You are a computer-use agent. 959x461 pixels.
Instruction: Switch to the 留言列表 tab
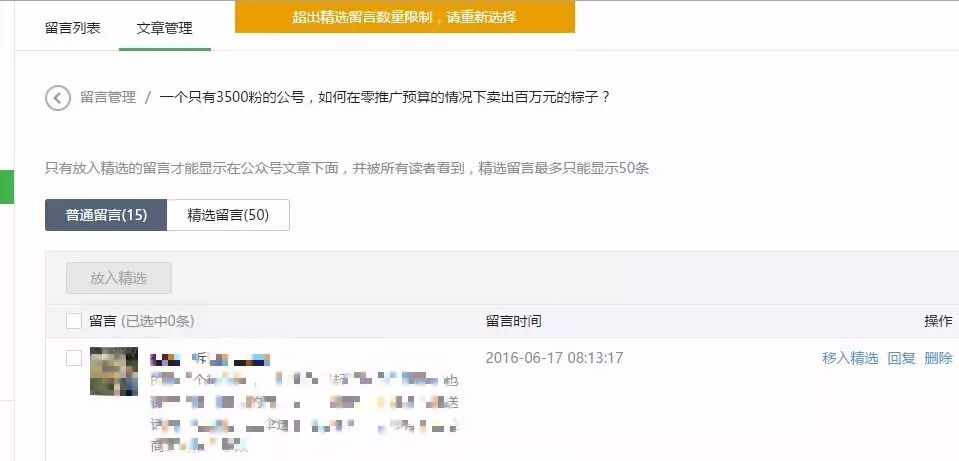pyautogui.click(x=73, y=28)
